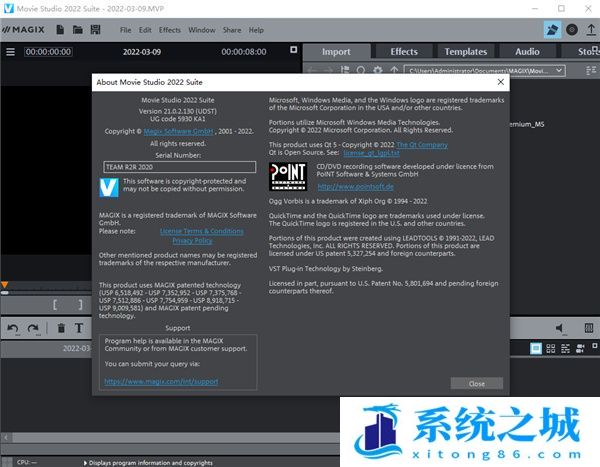
Task: Click the orange playback marker
Action: (4, 284)
